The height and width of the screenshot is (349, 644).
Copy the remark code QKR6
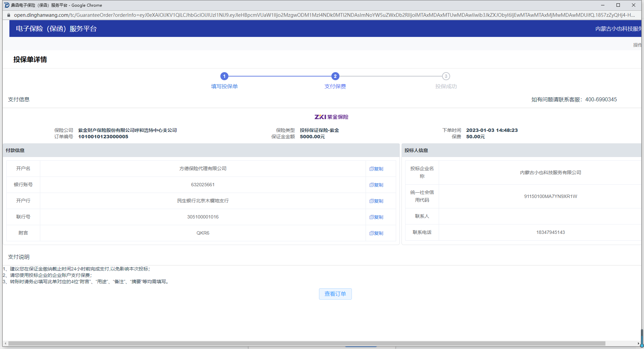point(376,233)
